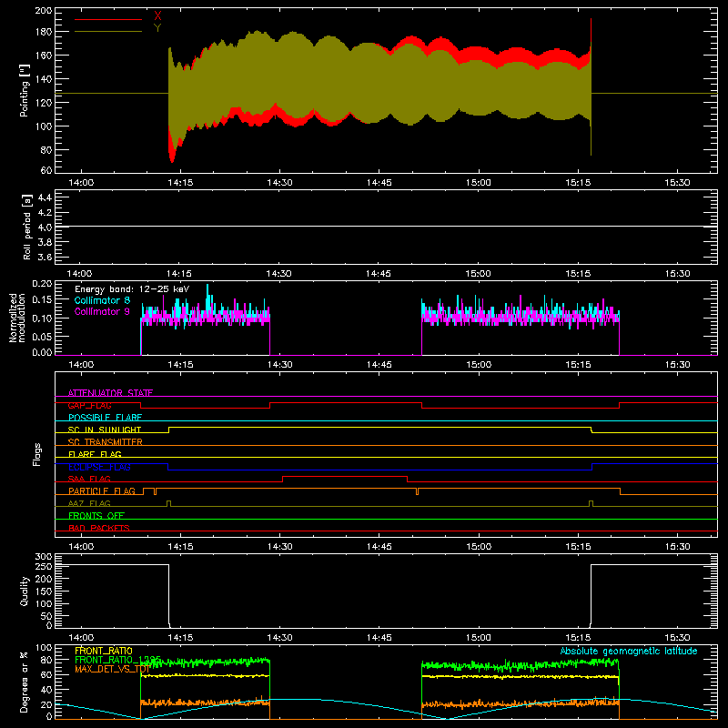
Task: Click the SAA_FLAG label
Action: pos(89,479)
